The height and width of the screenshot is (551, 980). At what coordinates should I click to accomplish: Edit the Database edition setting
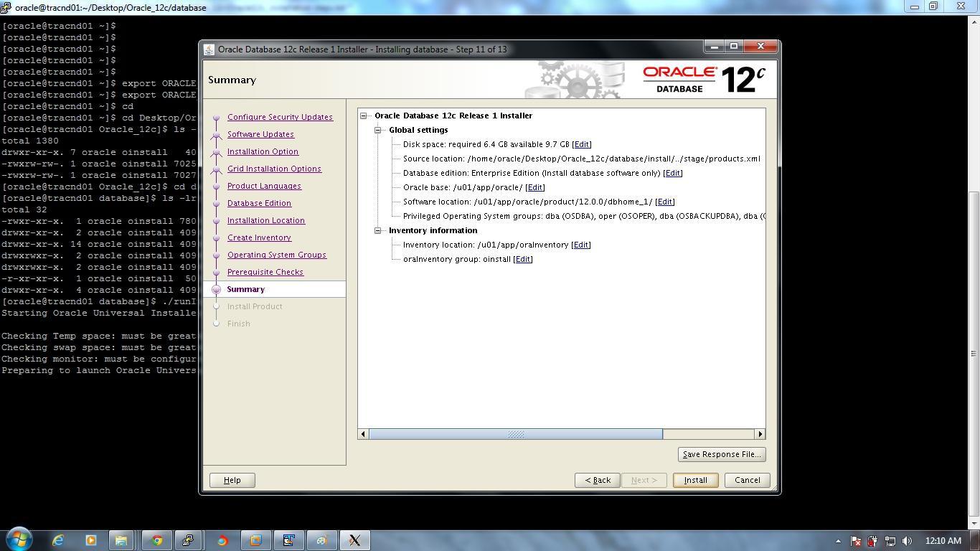(x=673, y=173)
